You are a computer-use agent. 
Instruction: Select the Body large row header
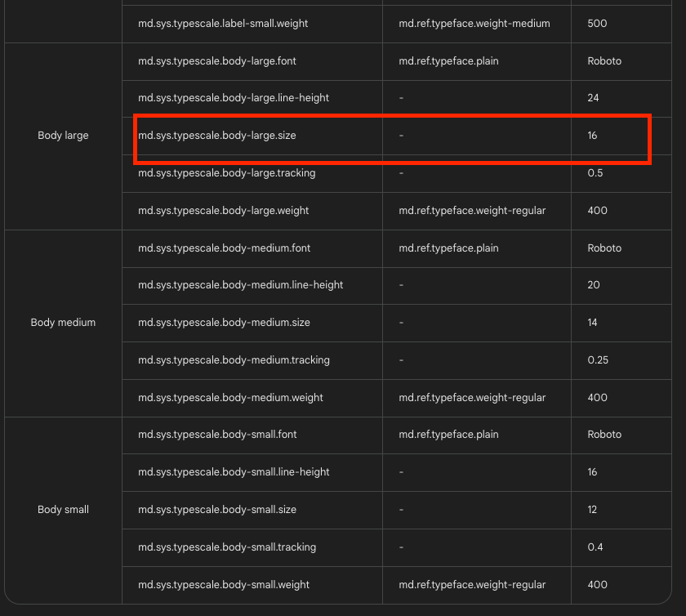pos(63,135)
